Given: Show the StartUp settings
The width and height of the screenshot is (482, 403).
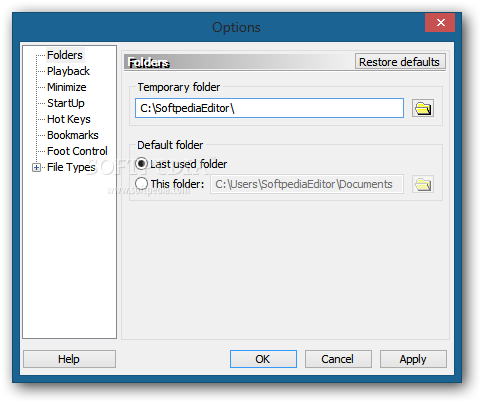Looking at the screenshot, I should pyautogui.click(x=66, y=103).
